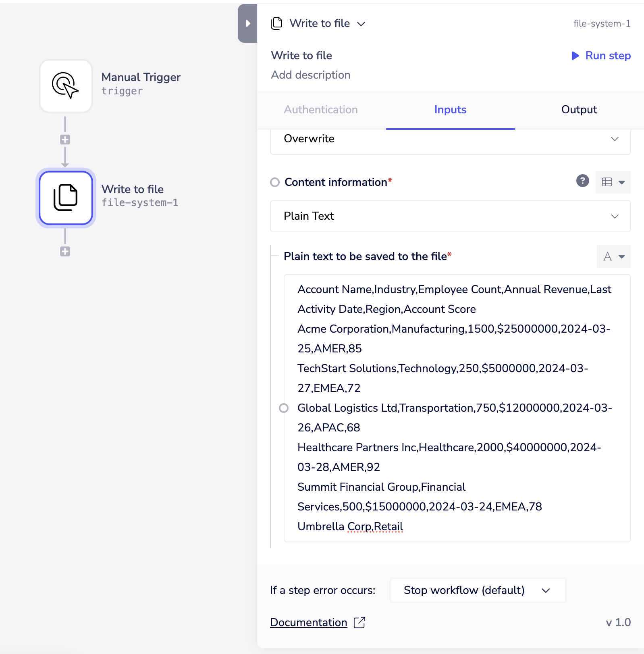Expand the Overwrite dropdown
644x654 pixels.
click(x=450, y=139)
